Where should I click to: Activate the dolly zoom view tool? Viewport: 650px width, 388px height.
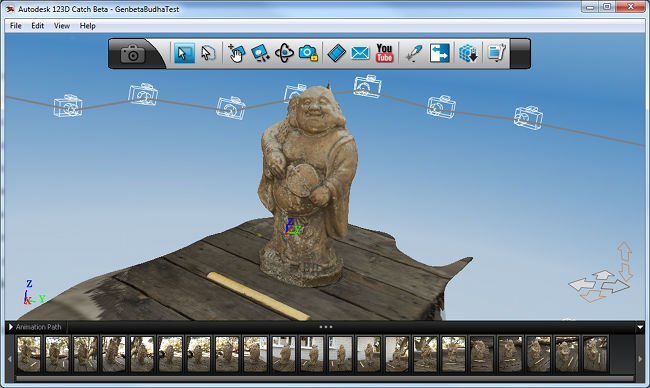coord(260,53)
